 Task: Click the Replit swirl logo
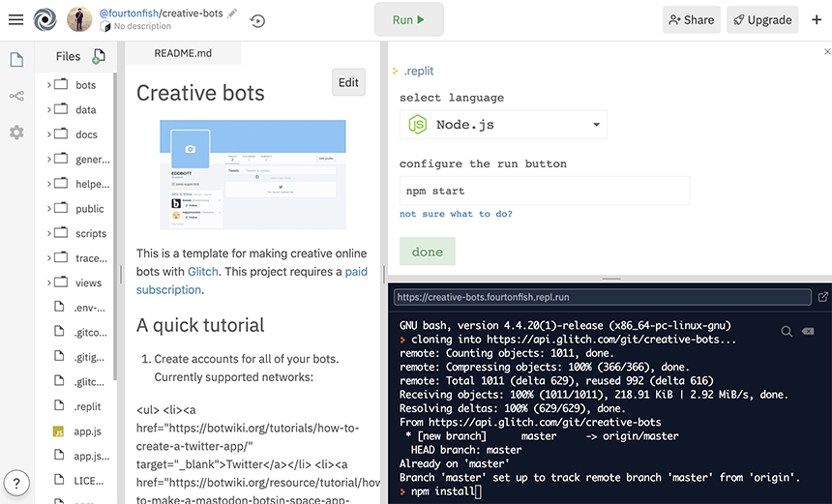pos(45,20)
